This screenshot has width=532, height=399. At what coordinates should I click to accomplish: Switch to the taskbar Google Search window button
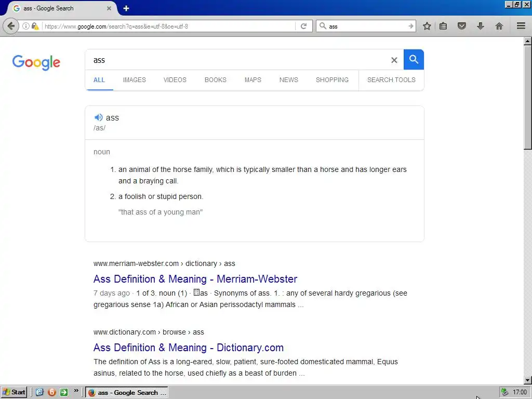127,392
